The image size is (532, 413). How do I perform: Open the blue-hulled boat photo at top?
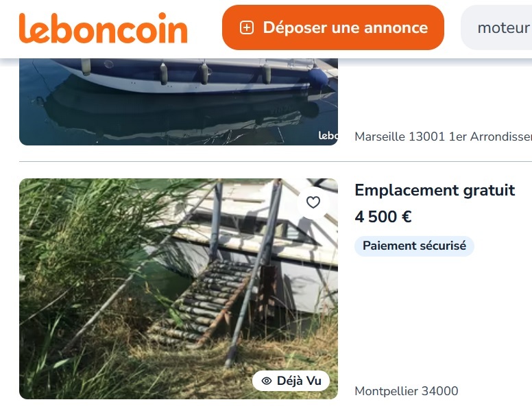tap(178, 102)
